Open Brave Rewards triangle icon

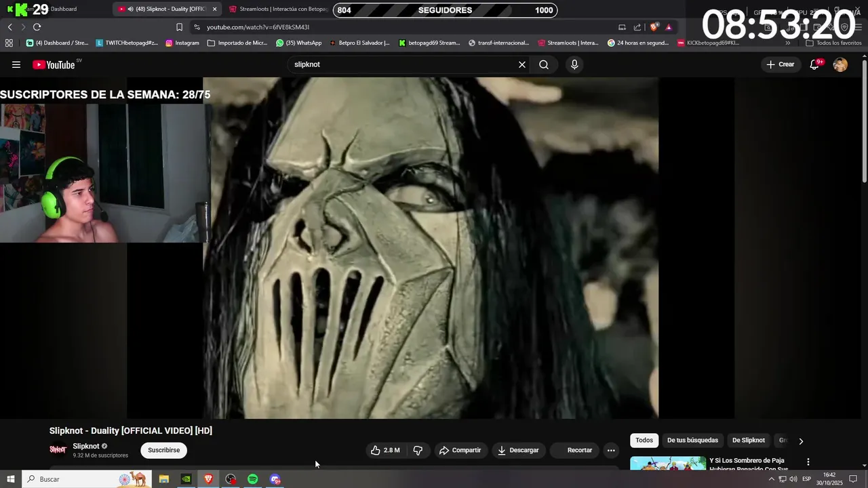pos(669,27)
